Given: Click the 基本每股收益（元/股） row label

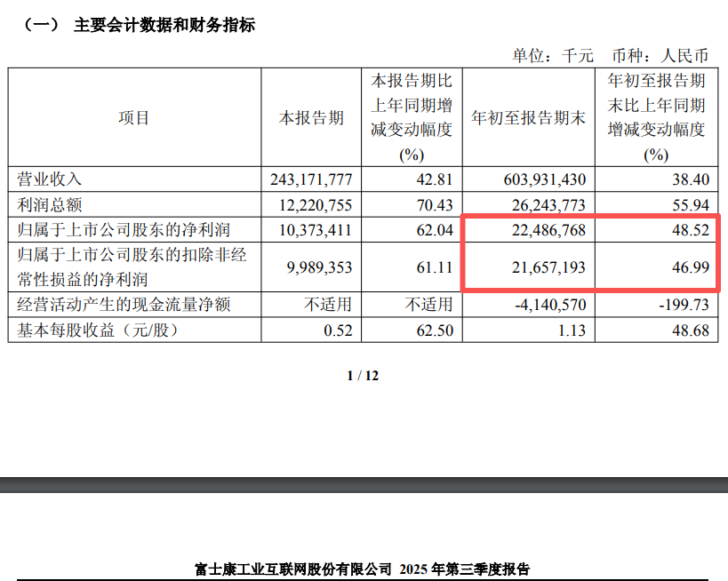Looking at the screenshot, I should 98,330.
